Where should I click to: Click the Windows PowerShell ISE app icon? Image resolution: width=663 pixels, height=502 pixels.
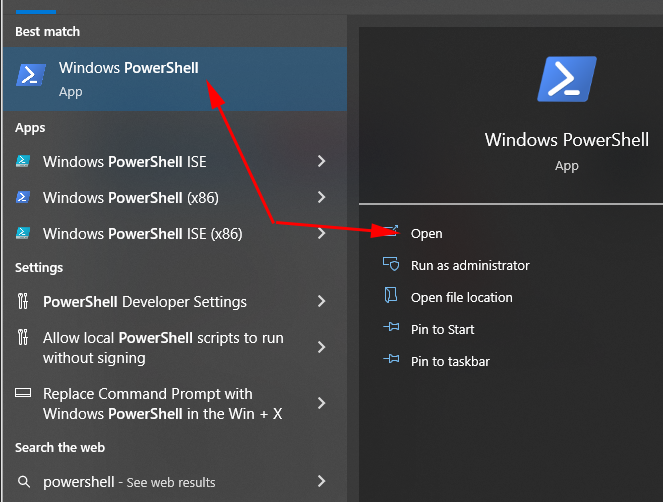(23, 161)
